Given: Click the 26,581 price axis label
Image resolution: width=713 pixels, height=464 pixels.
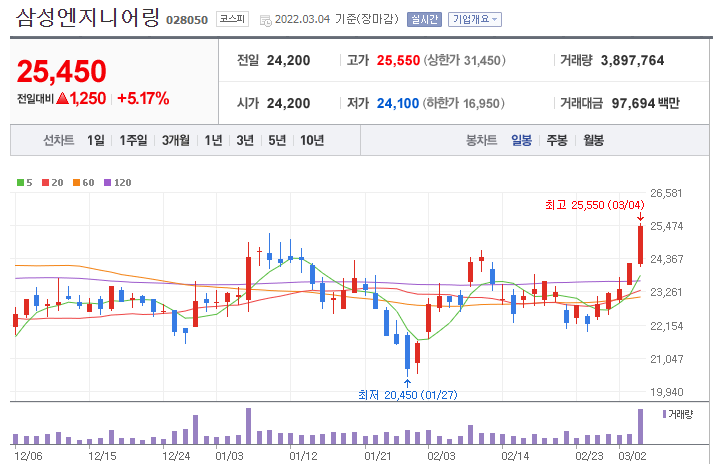Looking at the screenshot, I should click(666, 193).
